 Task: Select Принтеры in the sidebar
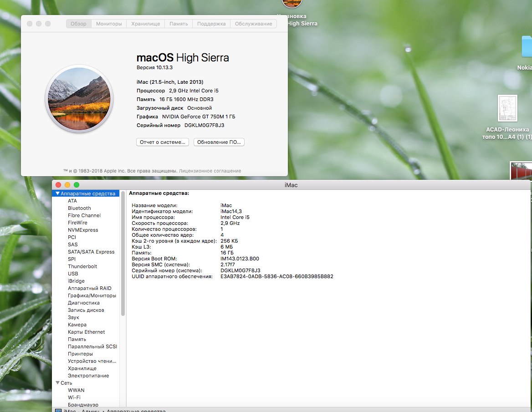pos(80,354)
